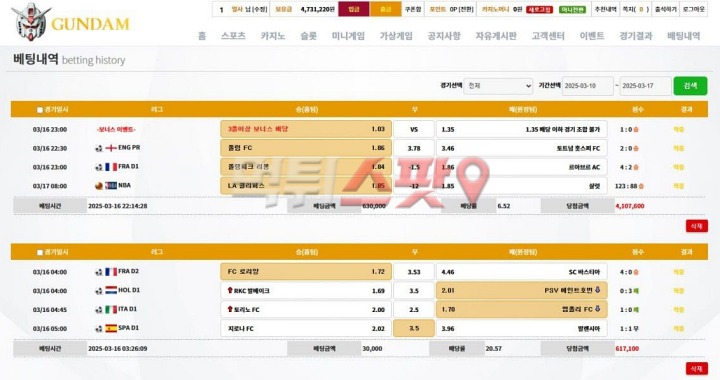Viewport: 720px width, 380px height.
Task: Click the 지로나 FC 2.02 home cell
Action: (306, 329)
